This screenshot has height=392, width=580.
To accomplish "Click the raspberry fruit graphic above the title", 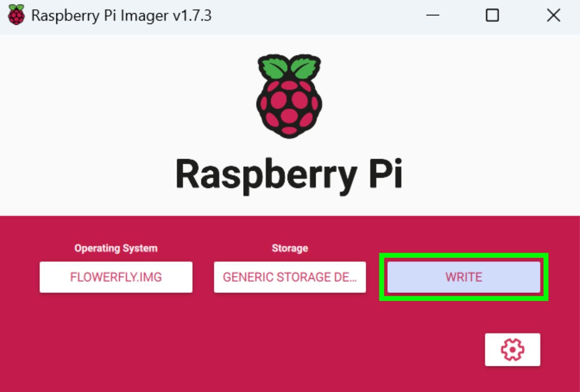I will (289, 108).
